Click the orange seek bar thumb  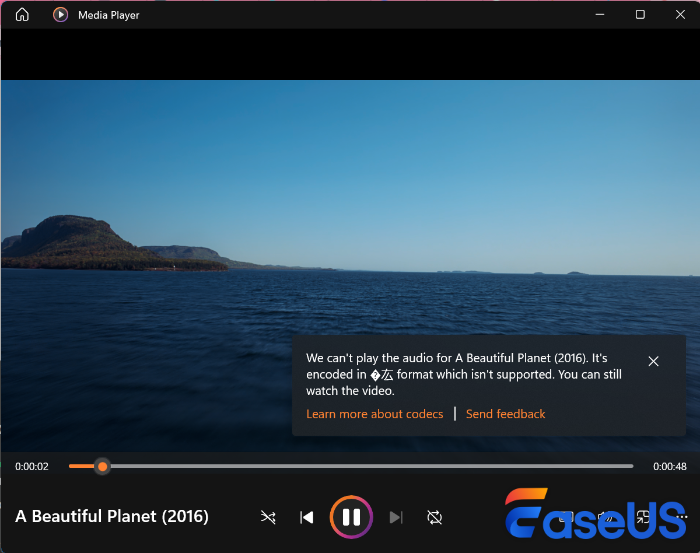pos(102,466)
